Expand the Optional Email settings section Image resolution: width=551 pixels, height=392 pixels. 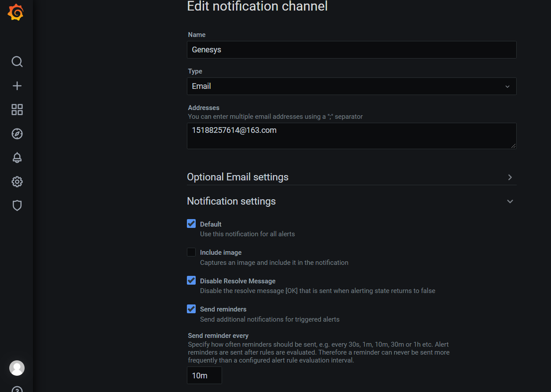click(351, 177)
